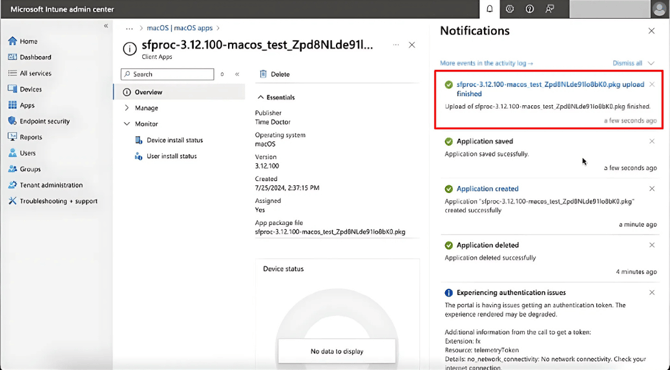
Task: Dismiss the authentication issues notification
Action: tap(652, 293)
